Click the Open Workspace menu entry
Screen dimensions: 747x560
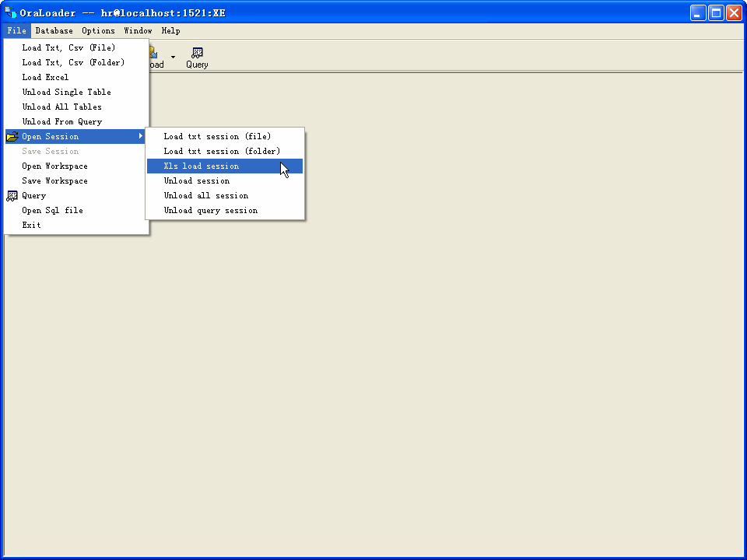point(76,166)
